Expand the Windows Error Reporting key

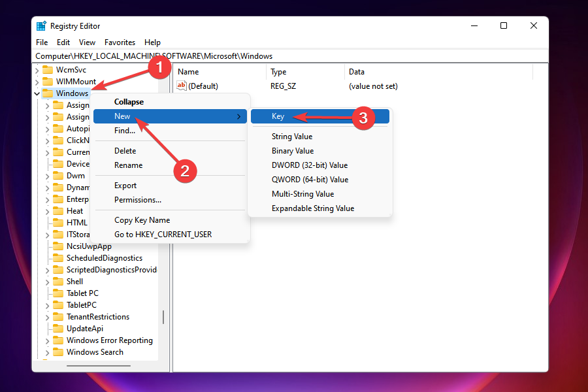click(47, 340)
